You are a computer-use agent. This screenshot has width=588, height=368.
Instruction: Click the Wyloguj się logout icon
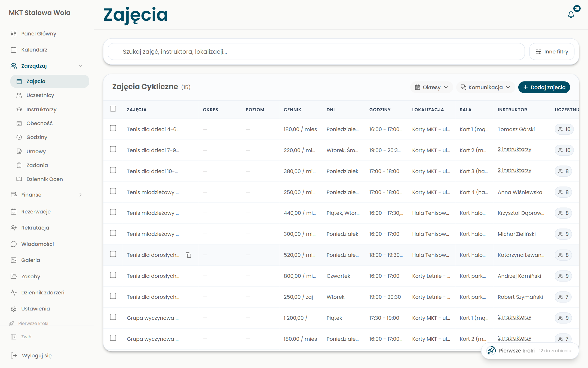click(14, 355)
